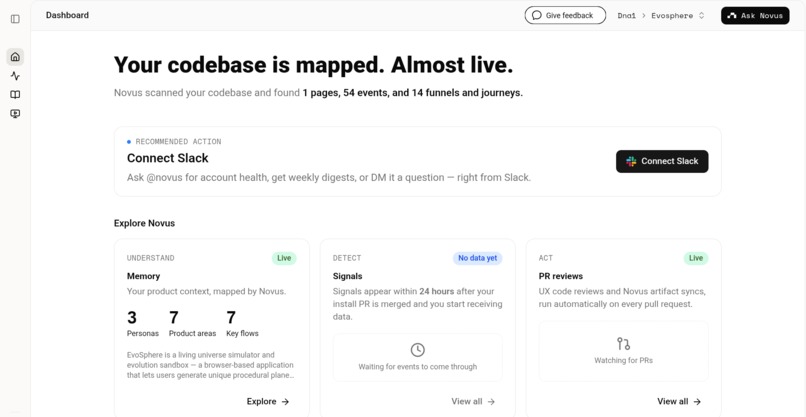This screenshot has height=417, width=806.
Task: Click the 3 Personas stat
Action: [143, 324]
